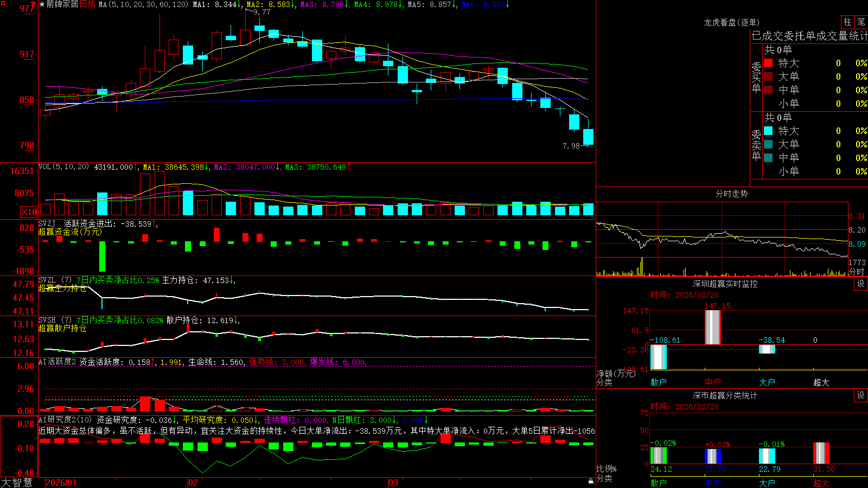Click the 858 price axis label

(x=27, y=100)
